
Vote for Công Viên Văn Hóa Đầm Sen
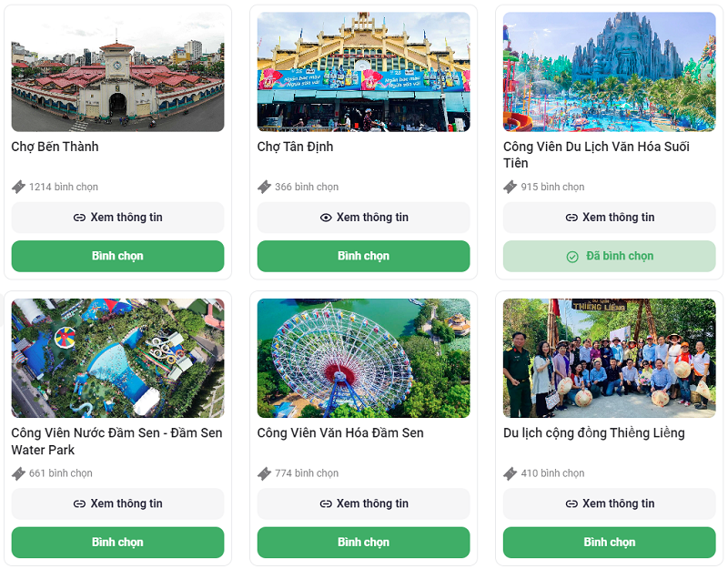pyautogui.click(x=363, y=543)
